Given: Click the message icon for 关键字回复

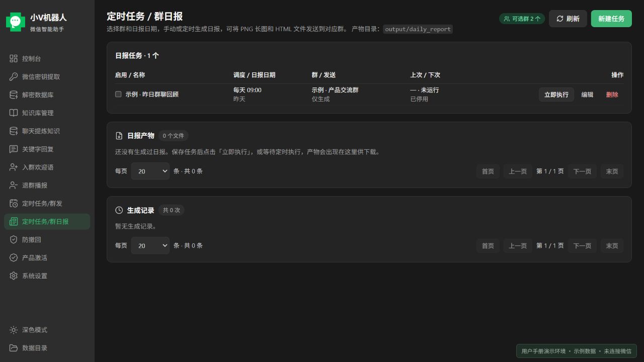Looking at the screenshot, I should point(14,149).
